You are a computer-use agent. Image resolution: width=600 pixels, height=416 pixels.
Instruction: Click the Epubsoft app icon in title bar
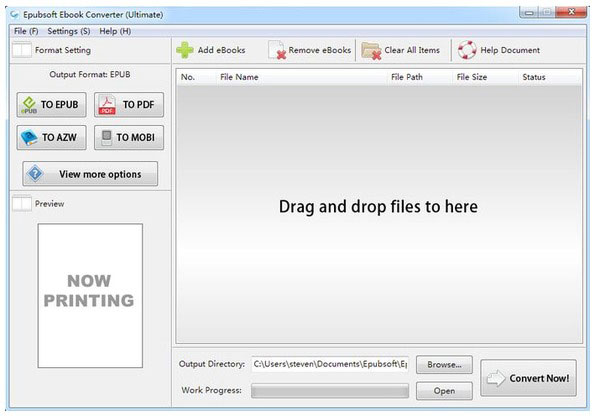[15, 15]
